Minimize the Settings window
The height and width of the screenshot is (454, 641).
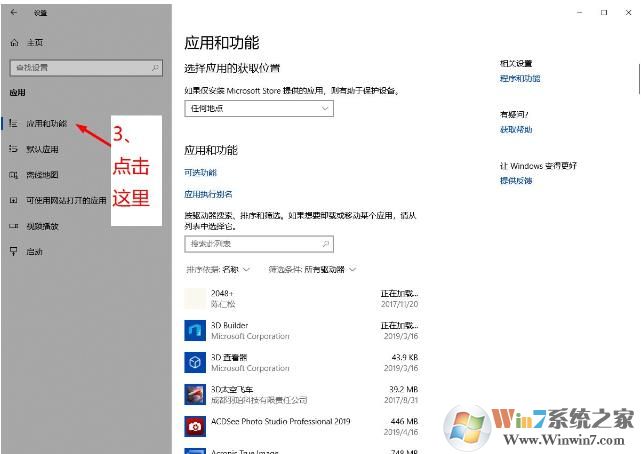[x=579, y=13]
